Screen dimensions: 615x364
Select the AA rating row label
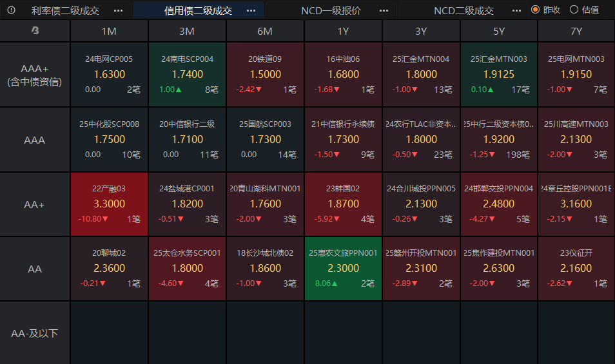click(35, 269)
